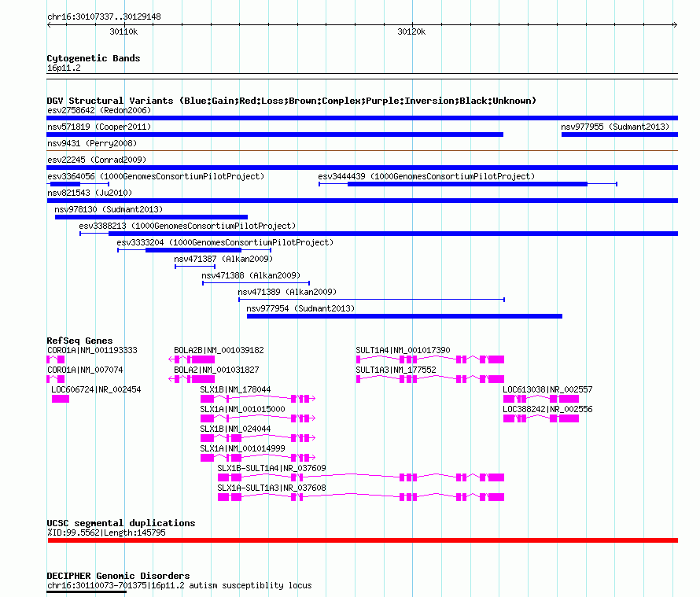Select gene label BOLA2B|NM_001039182

219,351
